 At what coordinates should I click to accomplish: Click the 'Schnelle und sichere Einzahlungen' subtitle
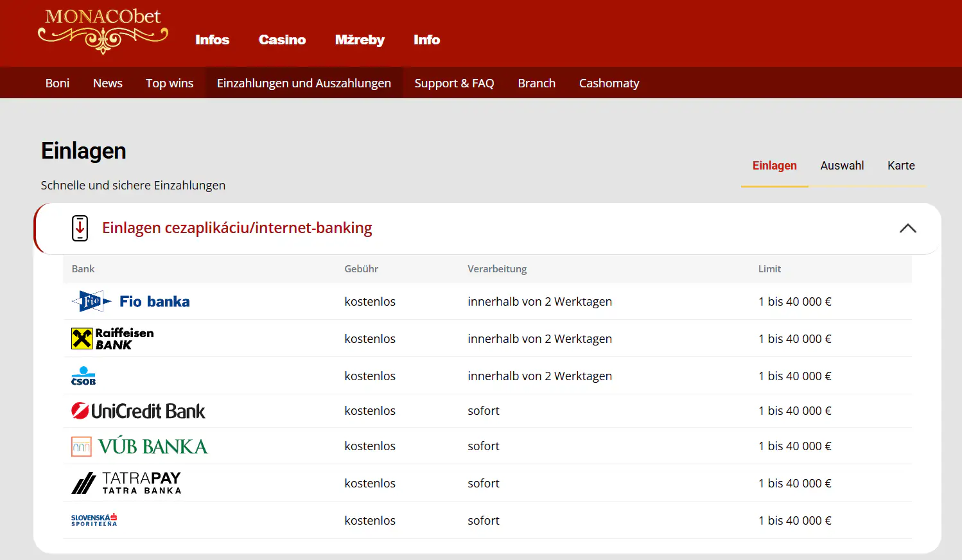coord(133,185)
